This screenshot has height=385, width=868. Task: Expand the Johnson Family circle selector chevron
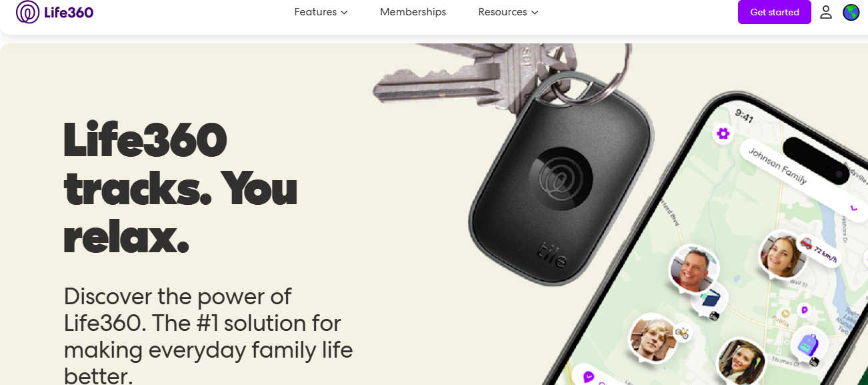click(854, 208)
